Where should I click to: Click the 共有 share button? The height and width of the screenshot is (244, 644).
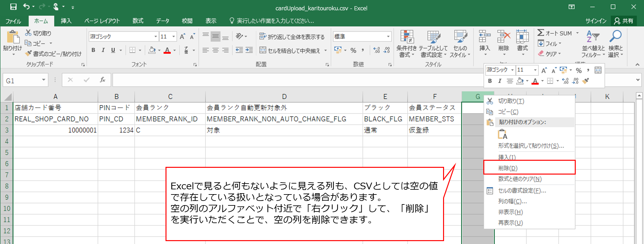coord(624,21)
